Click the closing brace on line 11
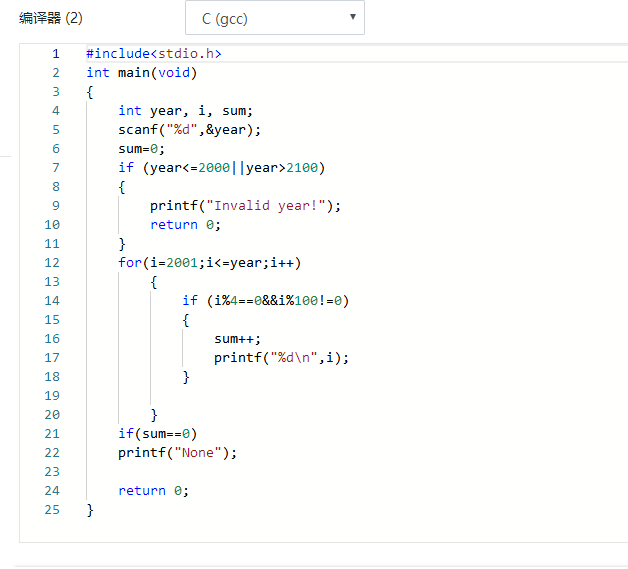 click(x=122, y=244)
